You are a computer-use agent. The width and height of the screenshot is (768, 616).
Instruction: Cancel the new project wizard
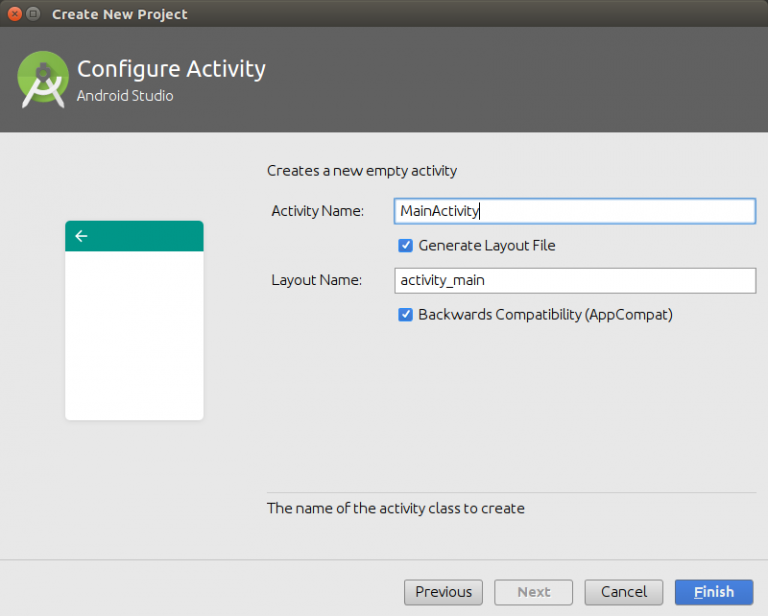(624, 592)
